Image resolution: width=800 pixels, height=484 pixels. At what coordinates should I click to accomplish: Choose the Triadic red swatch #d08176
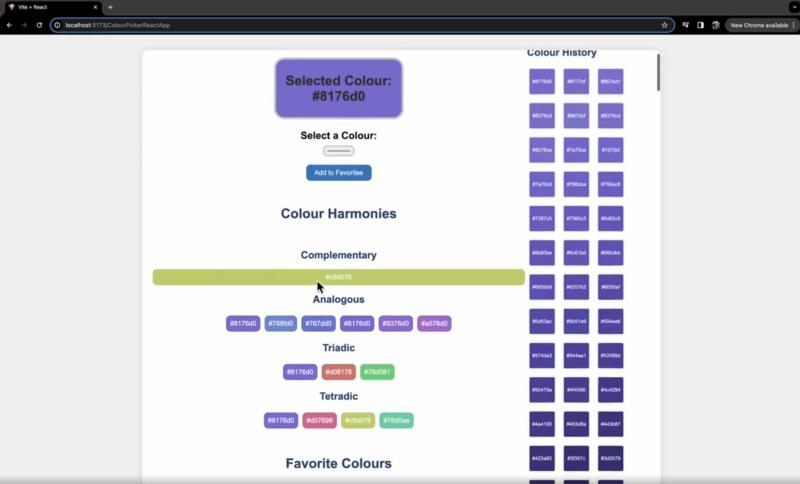pos(339,372)
